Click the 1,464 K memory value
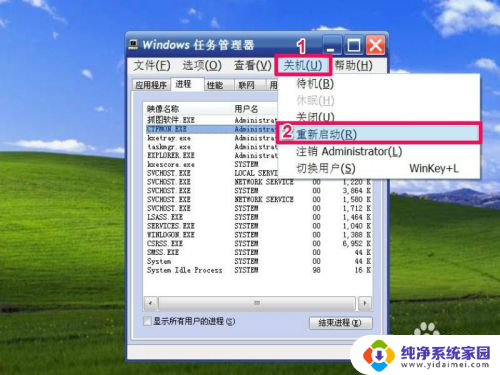Screen dimensions: 500x375 click(x=357, y=217)
